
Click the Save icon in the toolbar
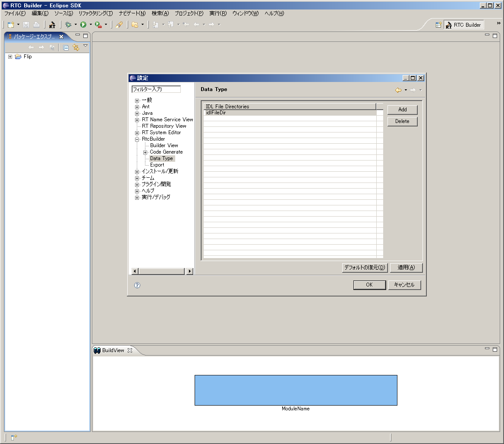pos(26,25)
